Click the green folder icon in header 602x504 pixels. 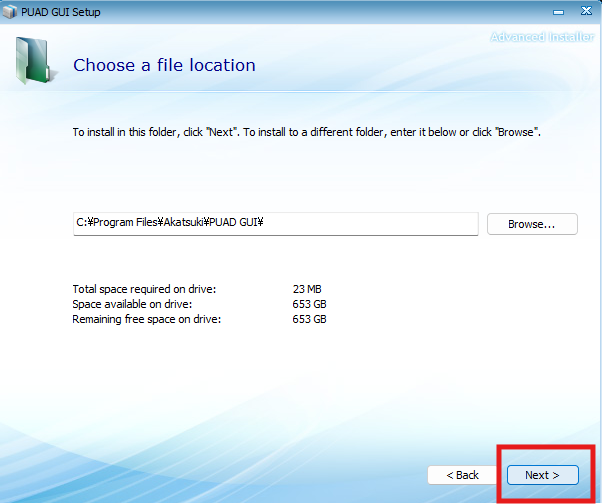point(35,60)
